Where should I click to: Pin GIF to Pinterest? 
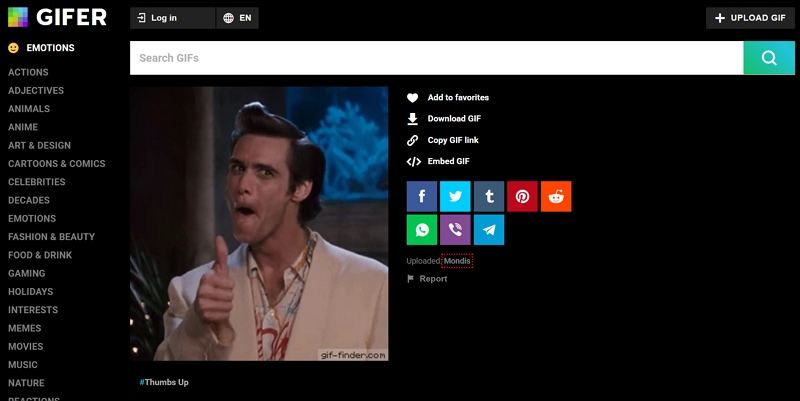tap(522, 196)
